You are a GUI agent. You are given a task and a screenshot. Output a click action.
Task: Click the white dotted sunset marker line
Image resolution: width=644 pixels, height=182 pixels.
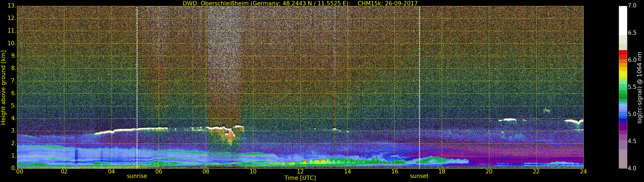[x=419, y=87]
